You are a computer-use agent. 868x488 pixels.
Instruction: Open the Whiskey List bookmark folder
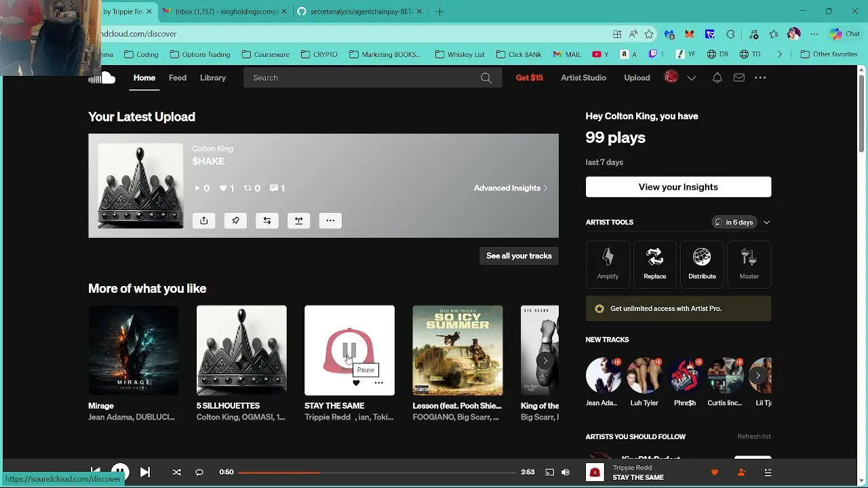coord(460,54)
